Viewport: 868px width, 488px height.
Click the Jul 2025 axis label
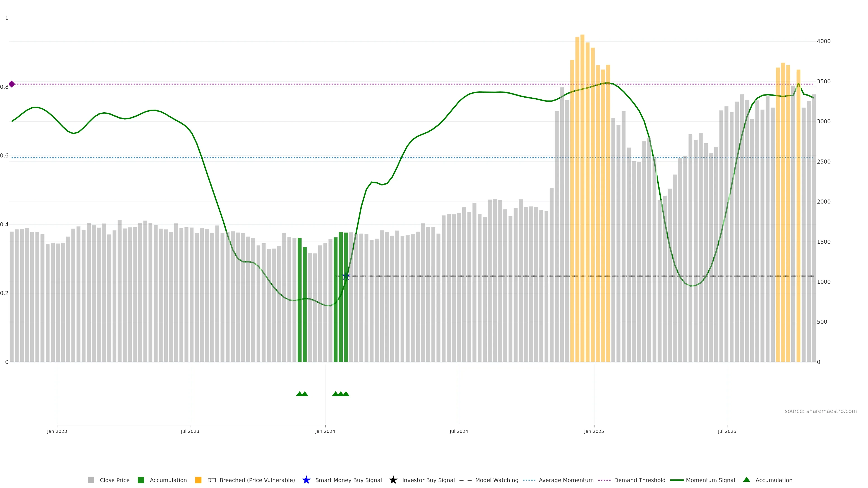727,431
